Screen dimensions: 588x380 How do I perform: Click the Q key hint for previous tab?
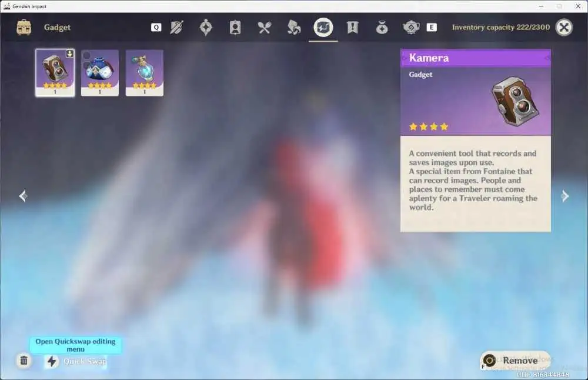coord(156,28)
